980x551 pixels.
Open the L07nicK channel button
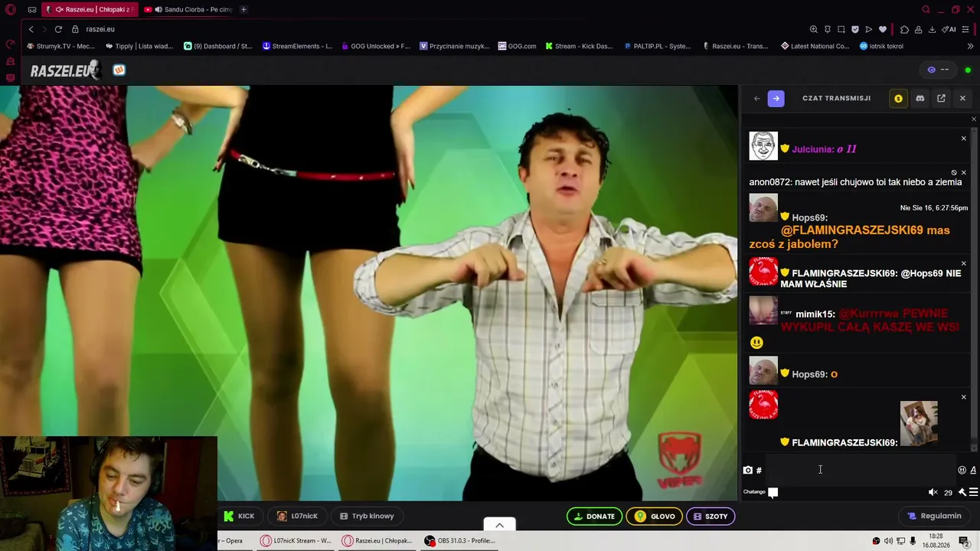pos(297,516)
